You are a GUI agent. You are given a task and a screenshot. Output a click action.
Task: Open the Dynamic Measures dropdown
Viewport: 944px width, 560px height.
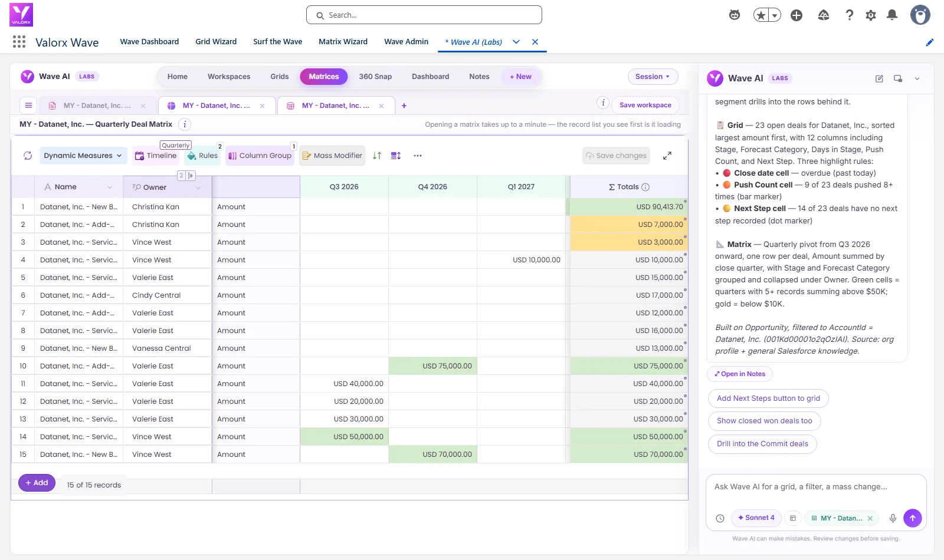coord(83,156)
